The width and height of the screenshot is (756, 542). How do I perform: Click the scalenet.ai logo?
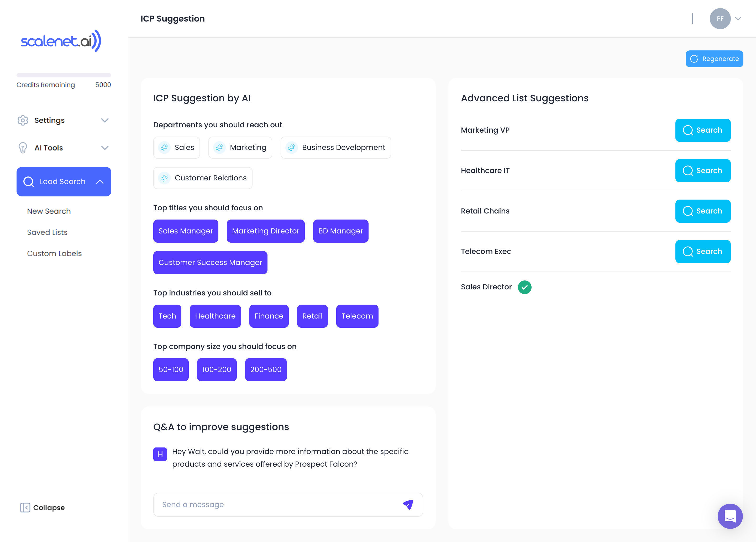[61, 41]
